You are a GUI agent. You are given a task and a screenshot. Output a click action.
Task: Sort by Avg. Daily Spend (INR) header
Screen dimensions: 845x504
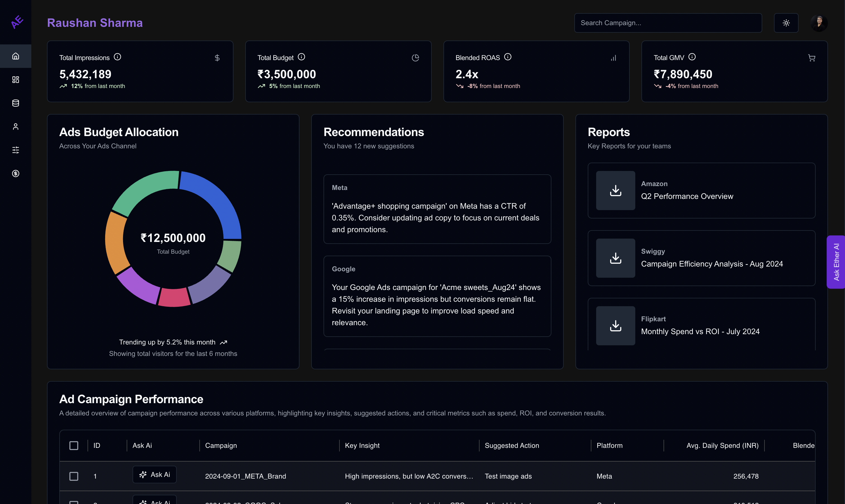pyautogui.click(x=722, y=446)
